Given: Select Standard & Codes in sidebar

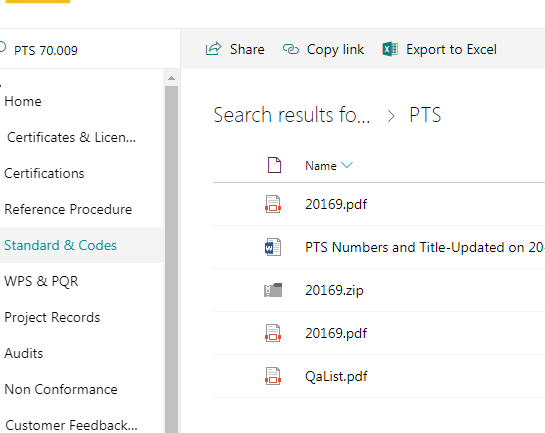Looking at the screenshot, I should tap(60, 245).
